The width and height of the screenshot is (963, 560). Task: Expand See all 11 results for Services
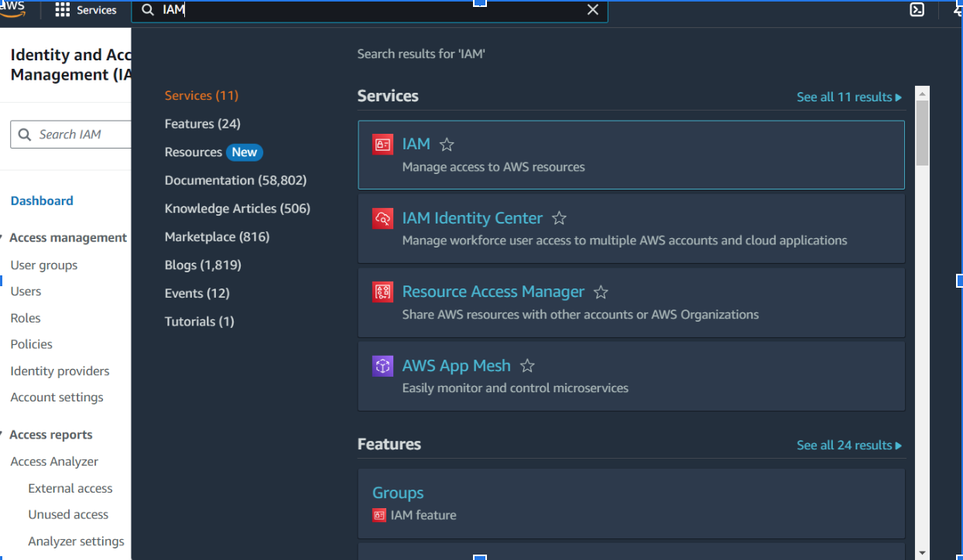coord(848,97)
